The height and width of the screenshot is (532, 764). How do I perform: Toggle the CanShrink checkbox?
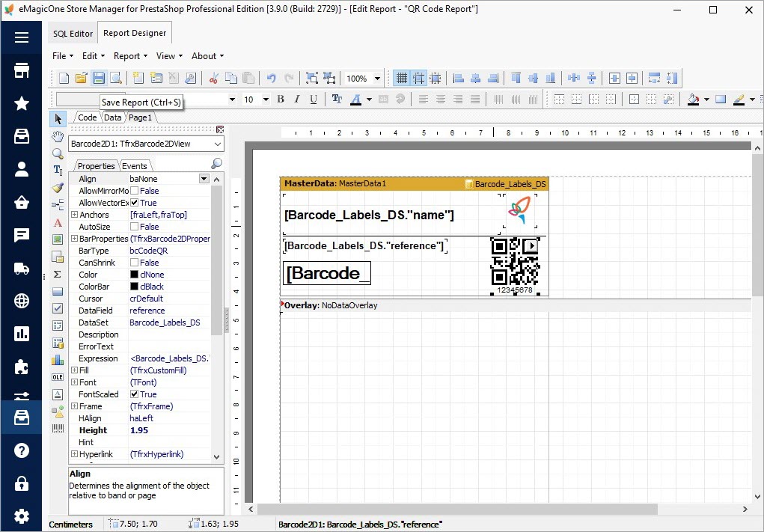134,263
